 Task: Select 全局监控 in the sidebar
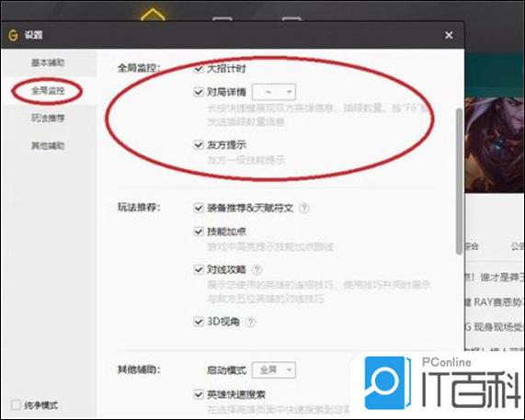point(48,91)
